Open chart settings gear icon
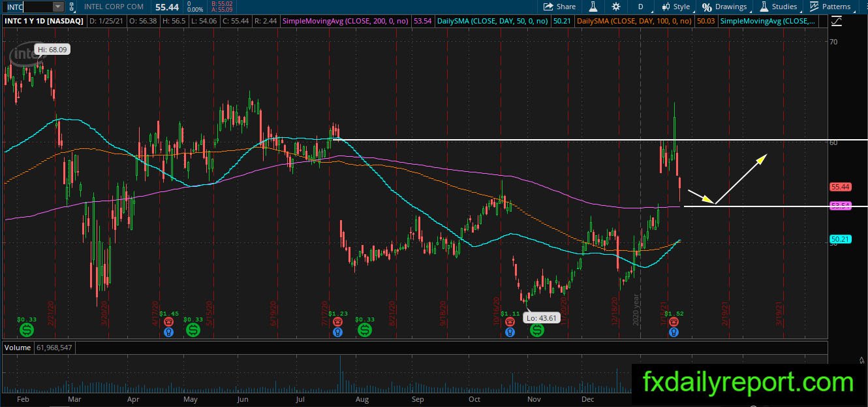 616,7
